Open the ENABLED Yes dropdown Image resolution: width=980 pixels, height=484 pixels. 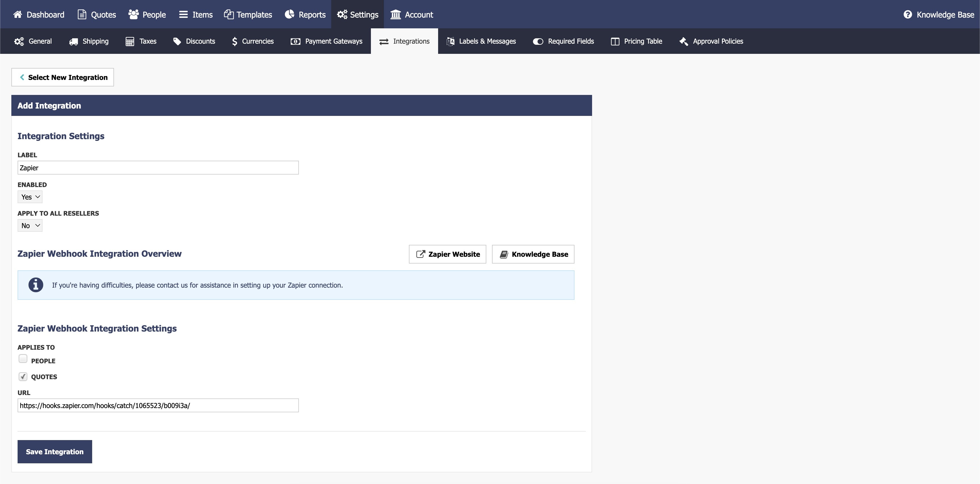click(x=30, y=197)
